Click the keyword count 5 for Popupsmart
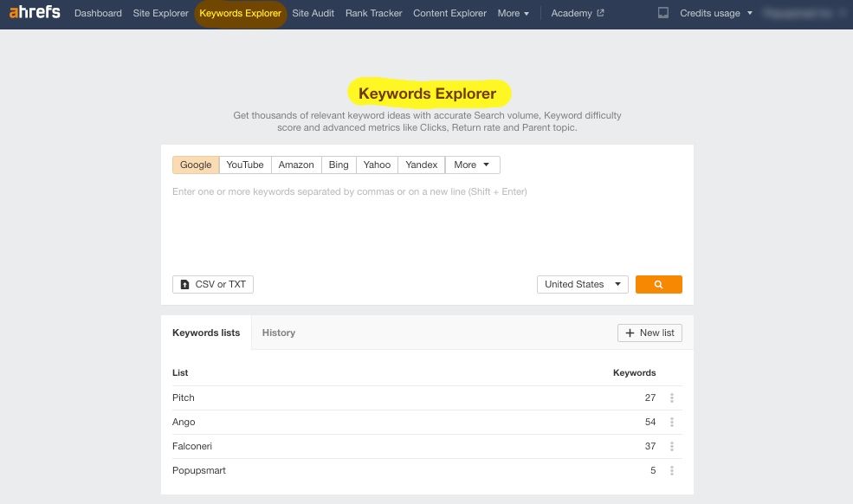 [653, 470]
